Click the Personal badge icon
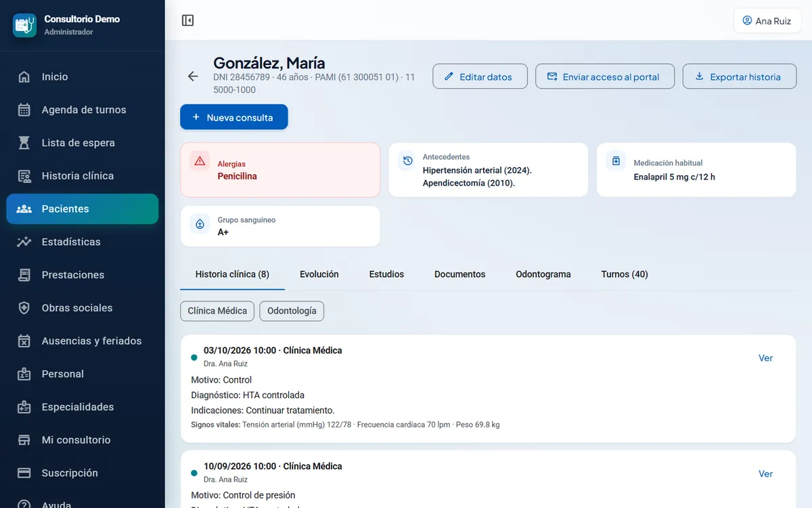Image resolution: width=812 pixels, height=508 pixels. pos(24,374)
